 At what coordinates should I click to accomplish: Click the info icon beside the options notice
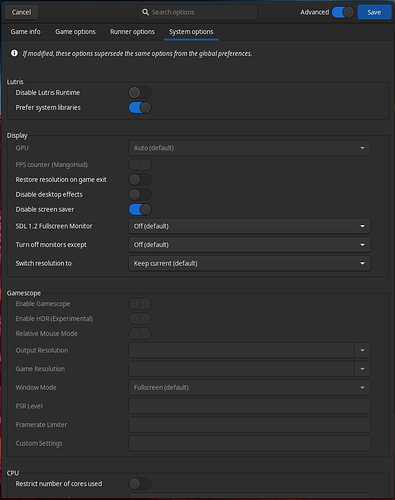[x=14, y=53]
